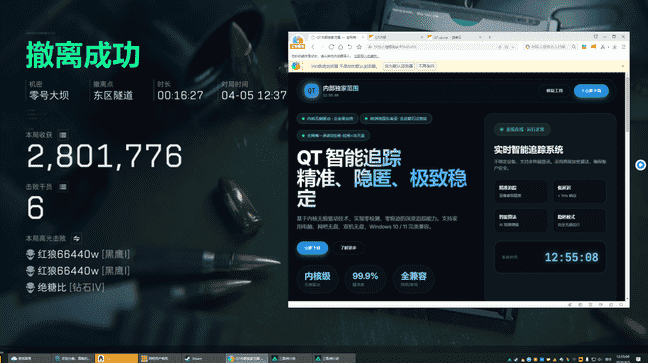This screenshot has height=363, width=648.
Task: Click the first green-dot feature tag
Action: click(x=327, y=119)
